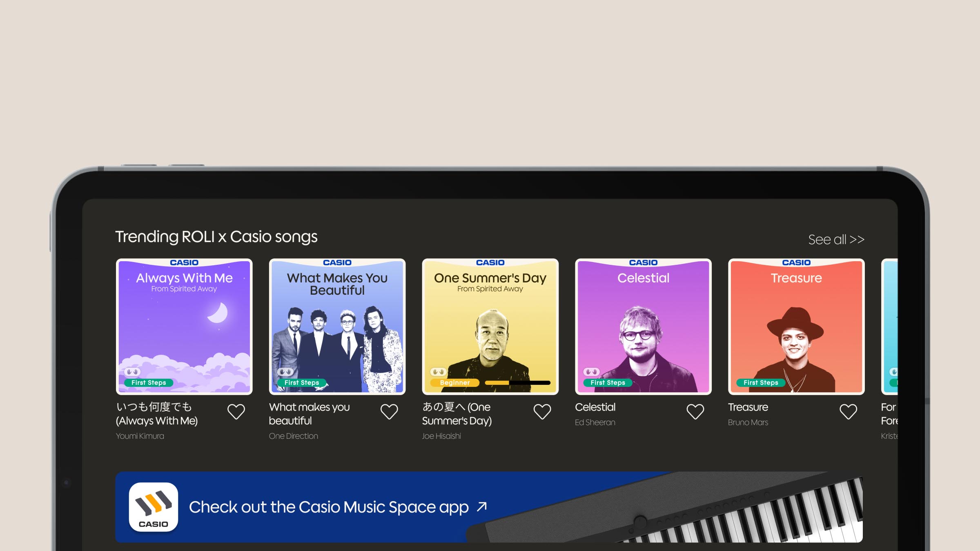The height and width of the screenshot is (551, 980).
Task: Click the Casio Music Space app icon
Action: (x=154, y=507)
